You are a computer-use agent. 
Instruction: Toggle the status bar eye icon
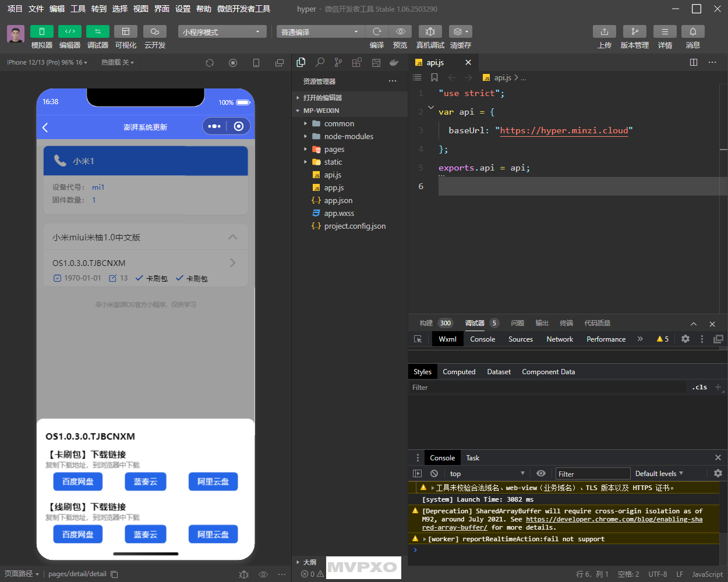point(263,574)
